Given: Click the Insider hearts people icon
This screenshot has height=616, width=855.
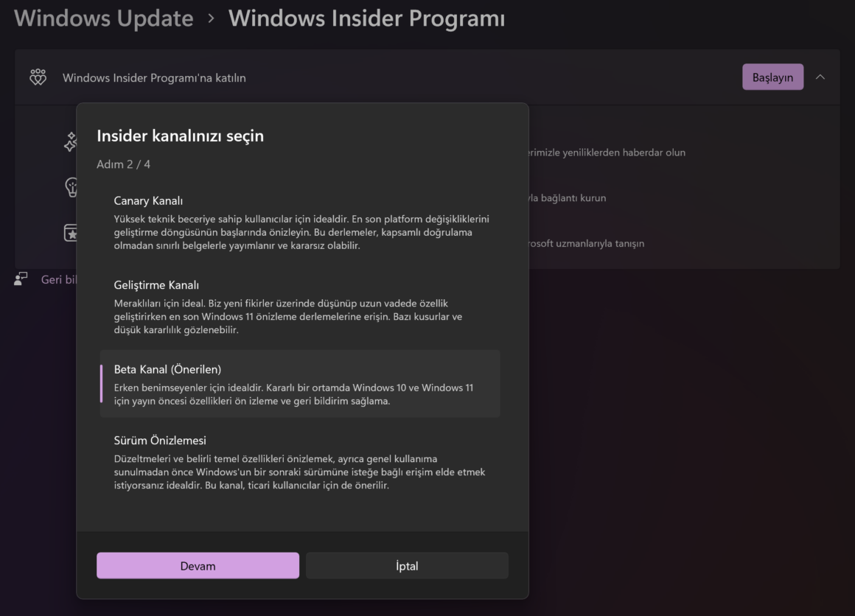Looking at the screenshot, I should pos(38,77).
